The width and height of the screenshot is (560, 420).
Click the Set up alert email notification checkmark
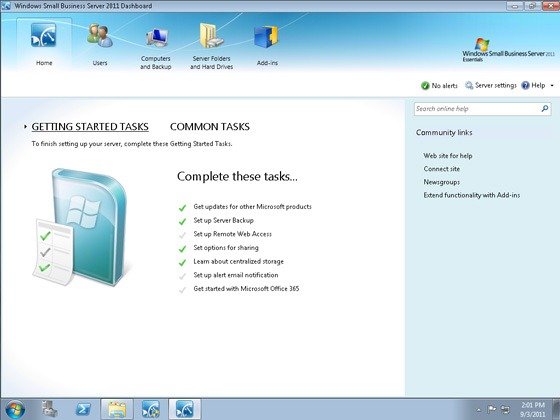[x=182, y=276]
